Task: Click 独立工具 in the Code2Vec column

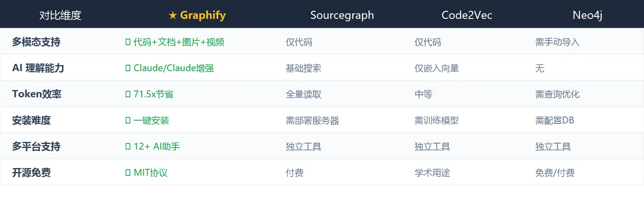Action: tap(432, 146)
